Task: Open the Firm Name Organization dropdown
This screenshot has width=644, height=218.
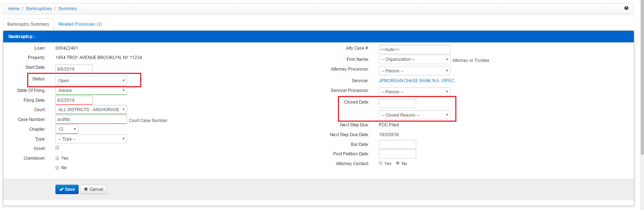Action: 415,59
